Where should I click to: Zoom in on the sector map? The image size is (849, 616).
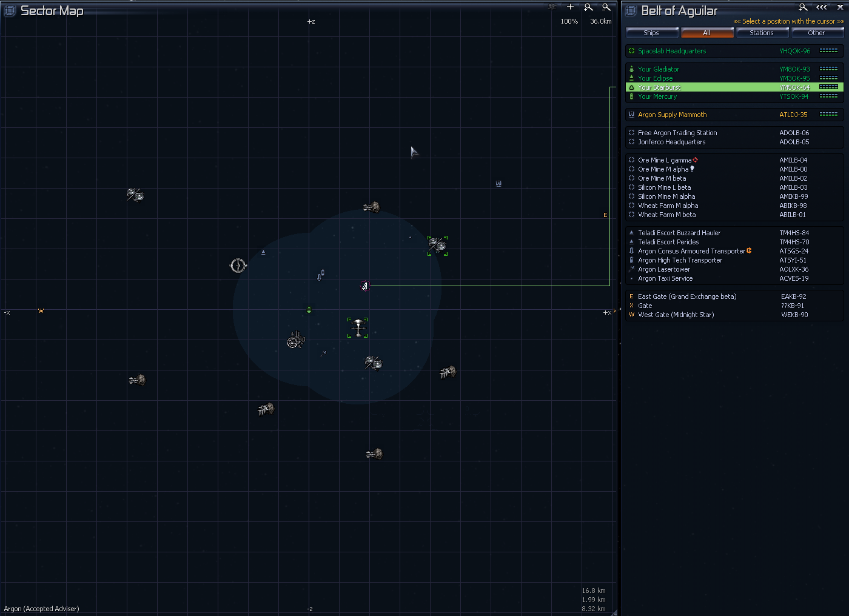point(588,7)
